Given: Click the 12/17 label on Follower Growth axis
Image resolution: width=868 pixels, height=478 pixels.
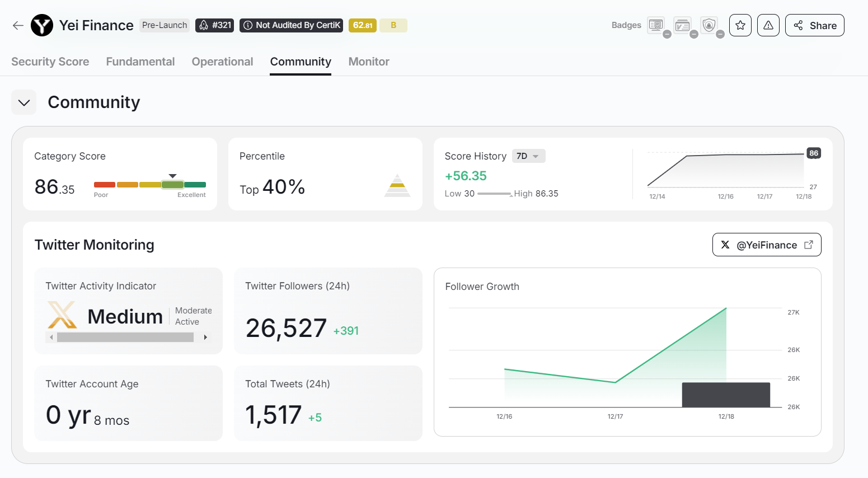Looking at the screenshot, I should (615, 416).
